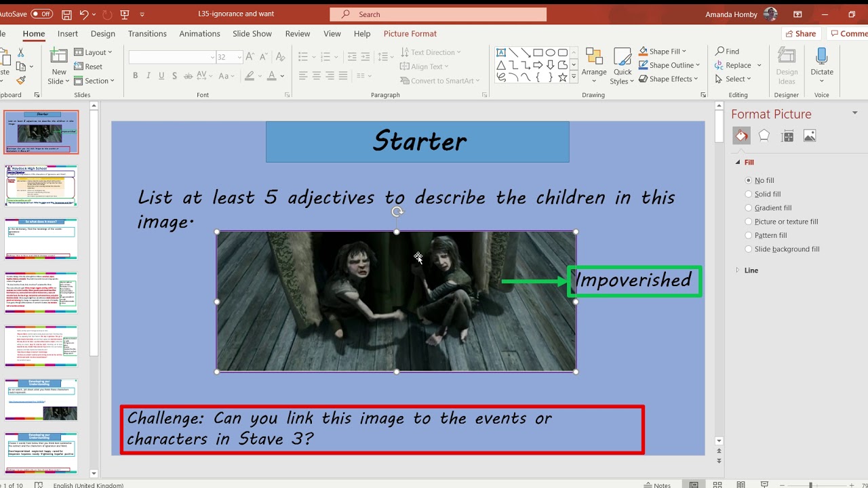Open Ribbon Display Options icon
The width and height of the screenshot is (868, 488).
point(798,14)
